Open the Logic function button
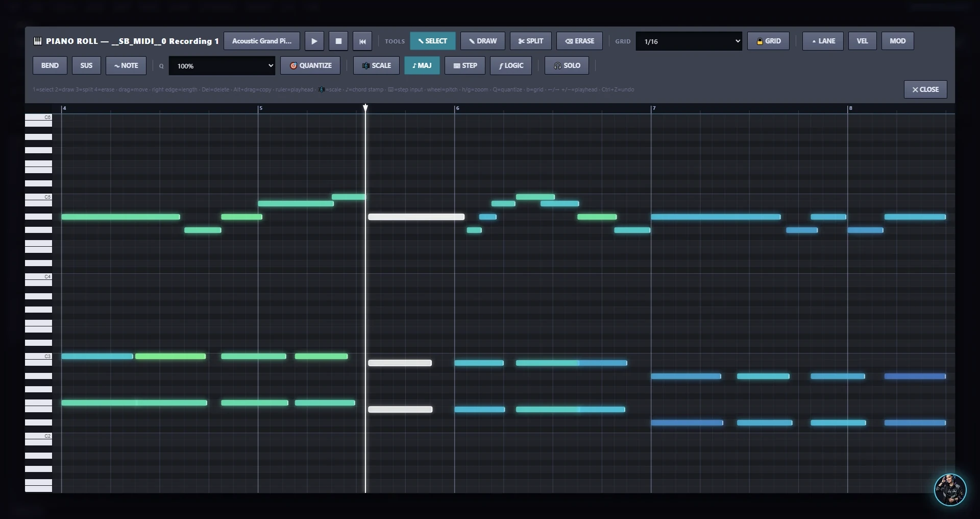Viewport: 980px width, 519px height. (x=511, y=65)
